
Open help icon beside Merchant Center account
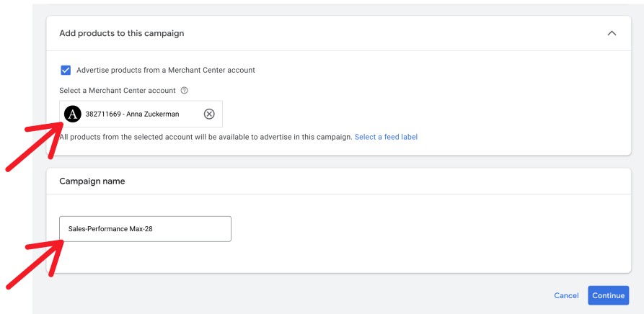(x=184, y=91)
